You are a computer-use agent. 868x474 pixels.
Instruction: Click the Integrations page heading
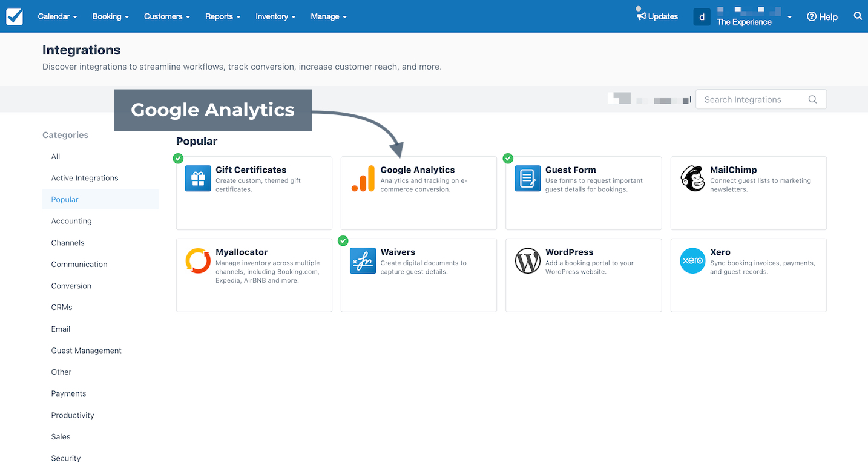click(81, 50)
